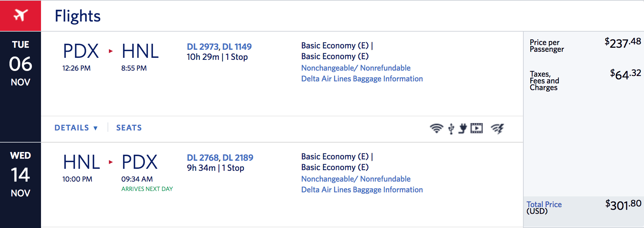Click the red arrow between PDX and HNL on Nov 06
This screenshot has width=644, height=228.
(111, 51)
